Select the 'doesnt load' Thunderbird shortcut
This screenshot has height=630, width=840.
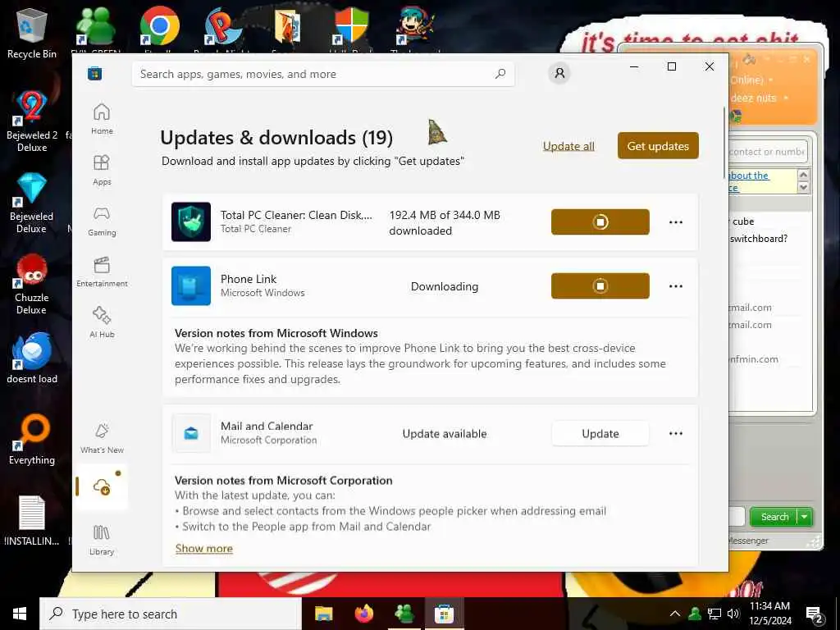tap(32, 358)
